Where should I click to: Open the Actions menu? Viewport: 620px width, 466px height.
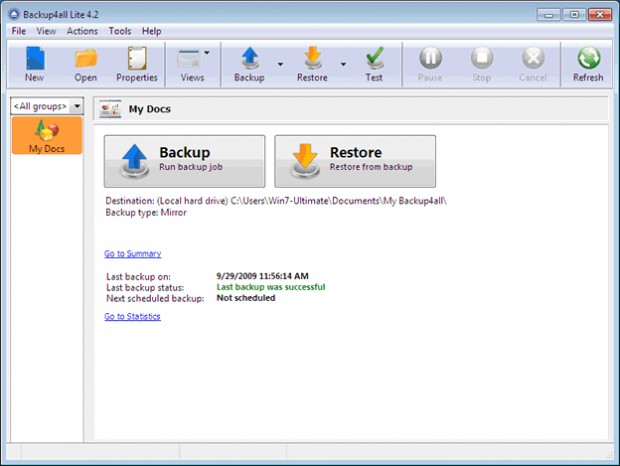click(82, 31)
